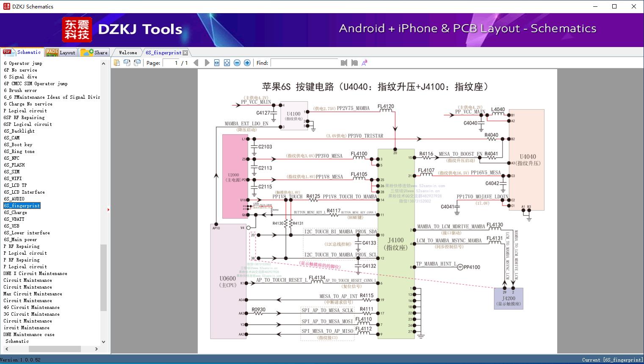Viewport: 644px width, 364px height.
Task: Click the find next icon
Action: (x=354, y=63)
